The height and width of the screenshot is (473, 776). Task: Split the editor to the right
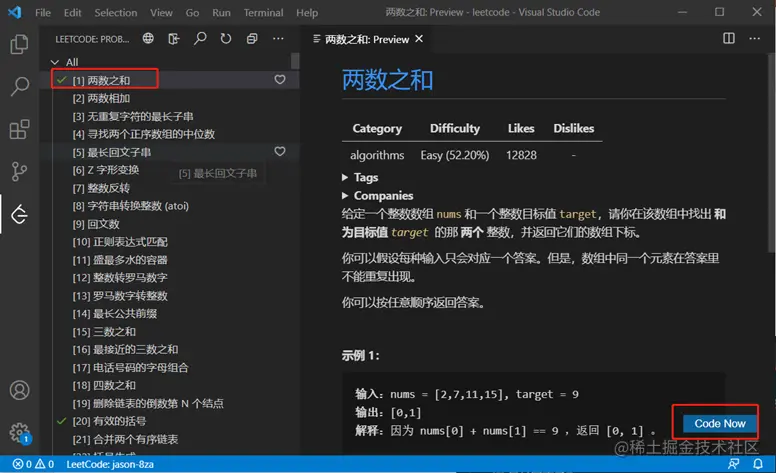[728, 38]
